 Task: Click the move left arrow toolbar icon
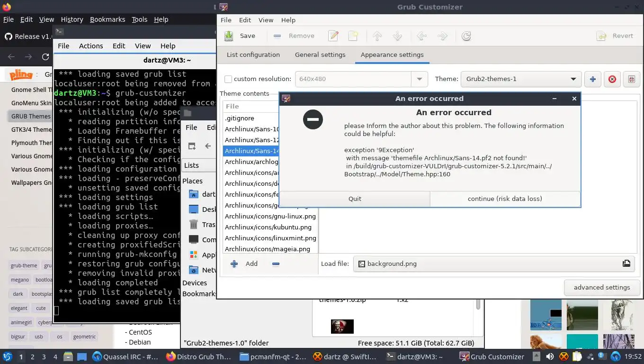421,36
